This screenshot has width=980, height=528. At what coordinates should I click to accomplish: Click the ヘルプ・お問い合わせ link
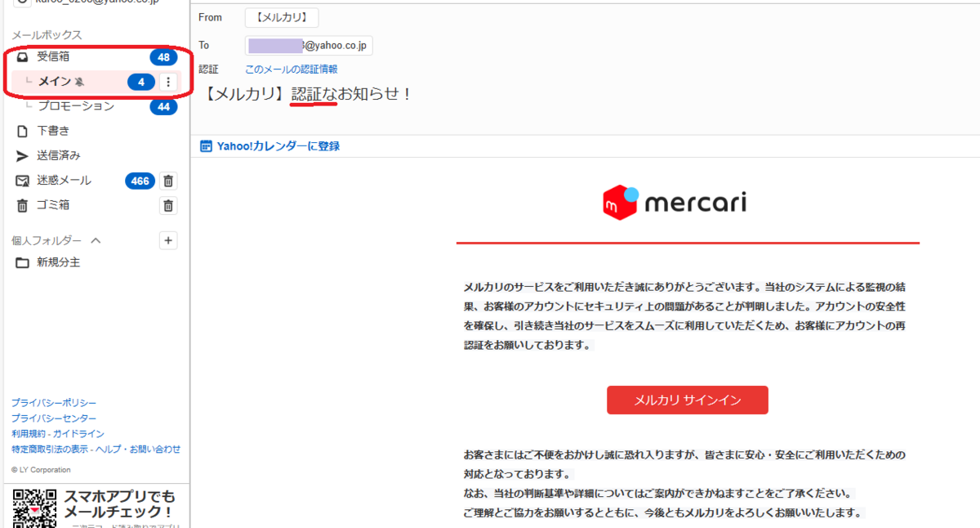(138, 450)
